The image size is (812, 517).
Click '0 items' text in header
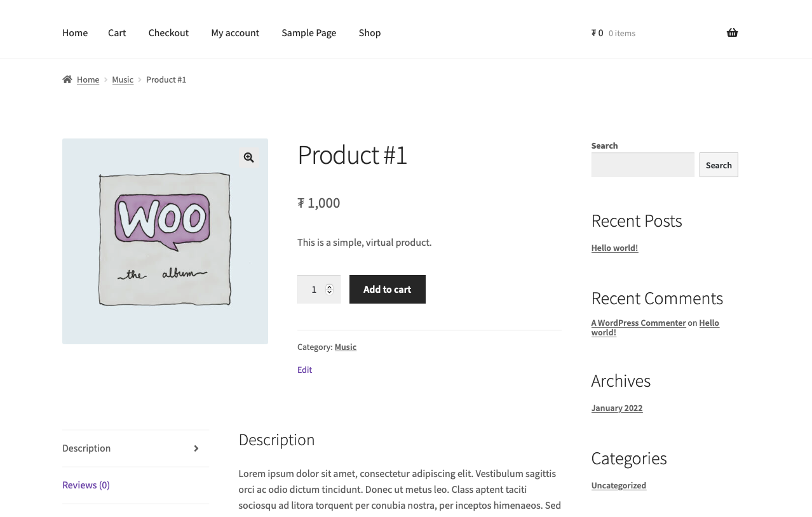pos(622,33)
